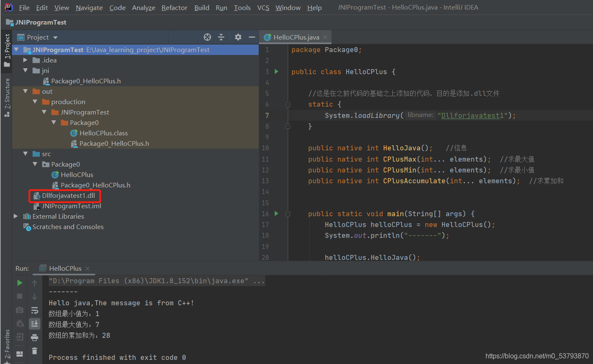The image size is (593, 364).
Task: Collapse the src folder
Action: (25, 154)
